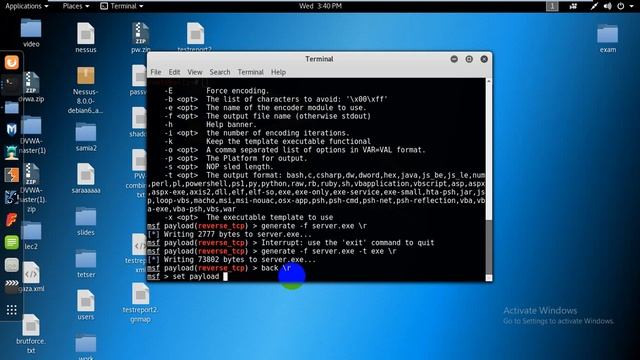Click the Terminal window title bar
The height and width of the screenshot is (360, 640).
319,59
